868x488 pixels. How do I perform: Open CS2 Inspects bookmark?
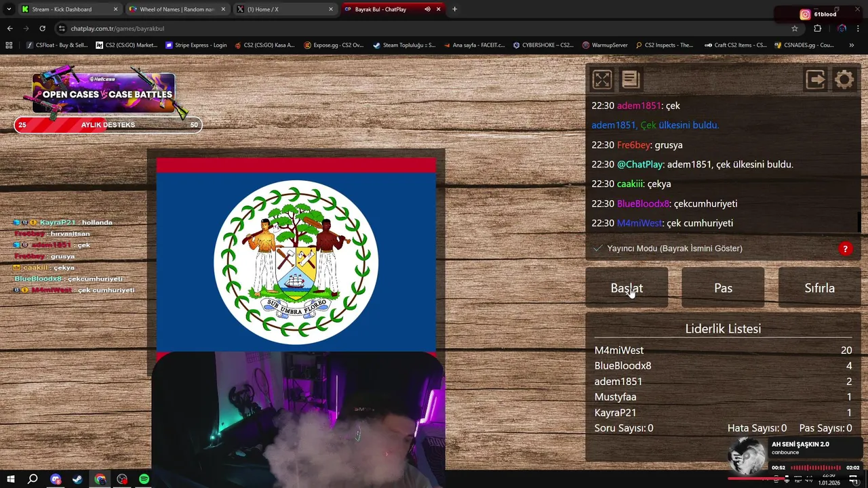[665, 45]
